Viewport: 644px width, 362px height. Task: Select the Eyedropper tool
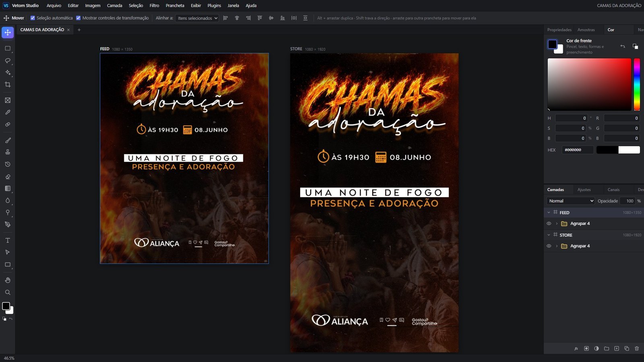8,112
